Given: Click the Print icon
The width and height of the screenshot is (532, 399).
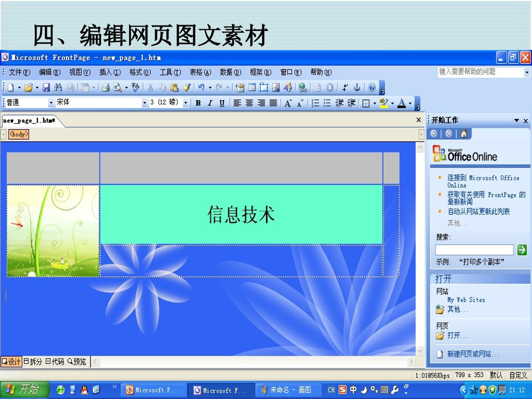Looking at the screenshot, I should (x=106, y=88).
